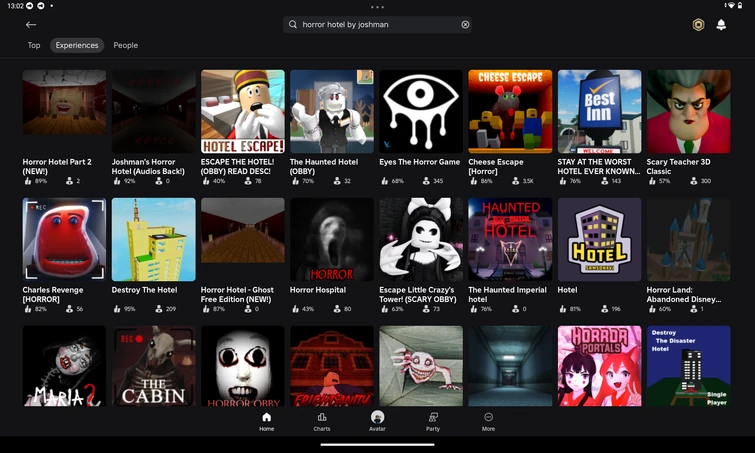Click the like rating under Horror Hotel Part 2

tap(36, 181)
